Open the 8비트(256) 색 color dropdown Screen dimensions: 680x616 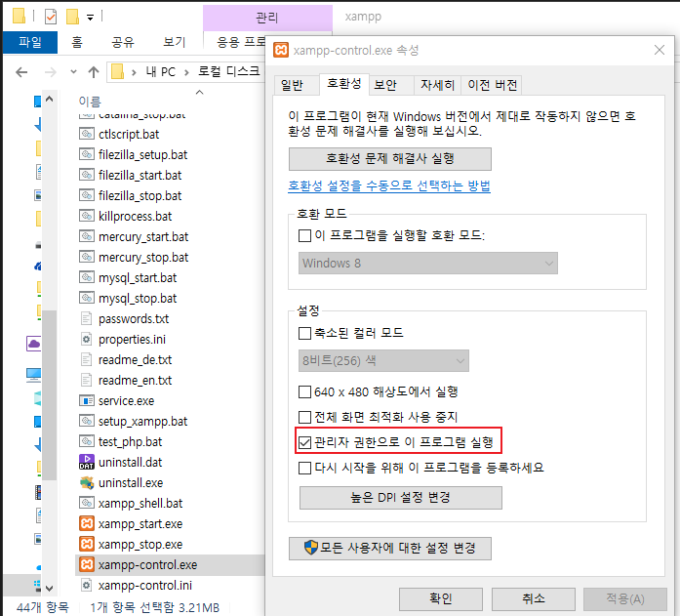(383, 361)
